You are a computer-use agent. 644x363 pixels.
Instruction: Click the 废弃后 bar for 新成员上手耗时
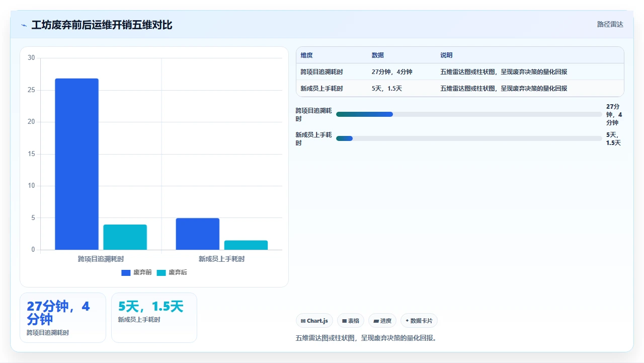click(x=246, y=245)
